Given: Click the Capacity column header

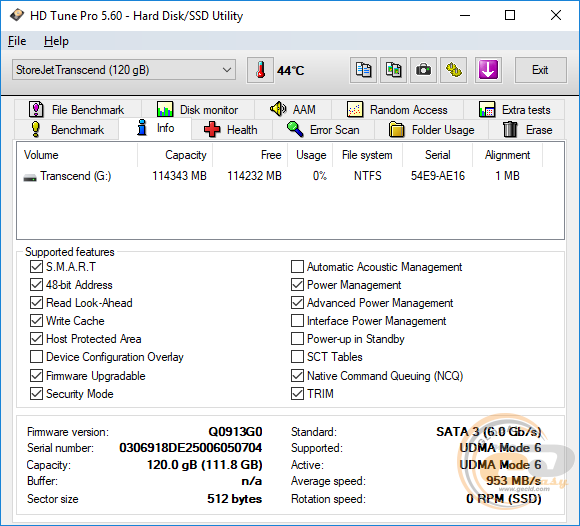Looking at the screenshot, I should [175, 155].
